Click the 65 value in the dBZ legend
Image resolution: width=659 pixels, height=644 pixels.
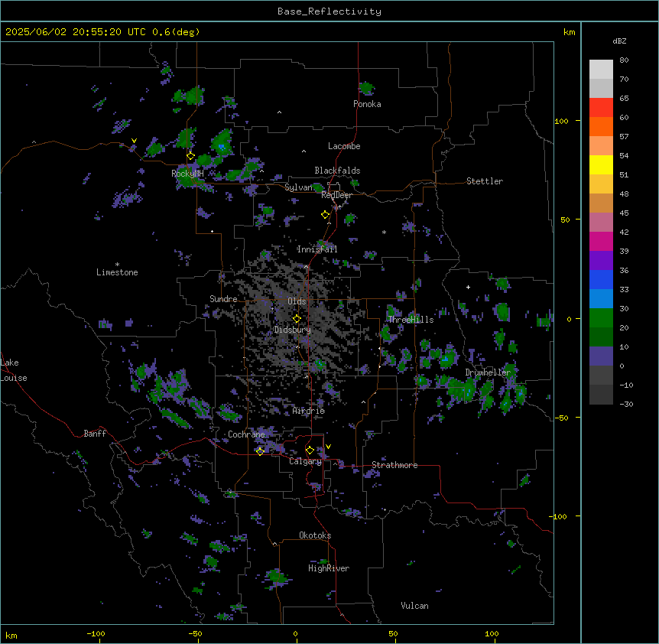[624, 98]
